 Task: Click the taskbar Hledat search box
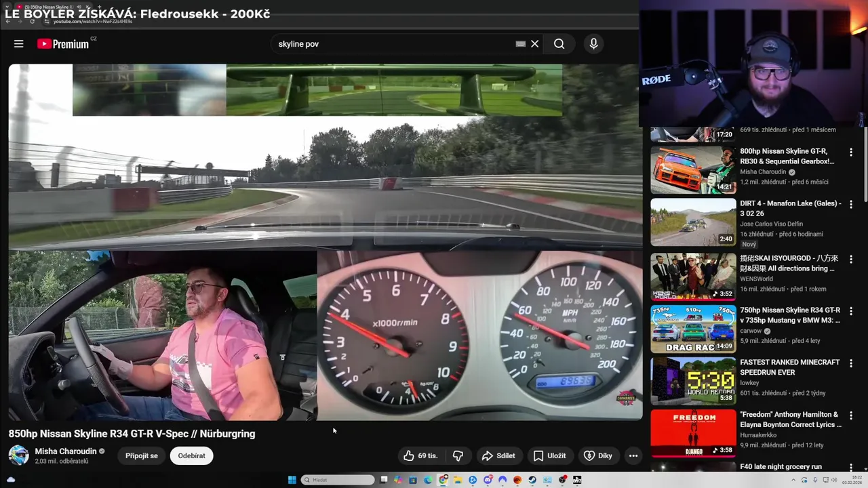(x=337, y=480)
